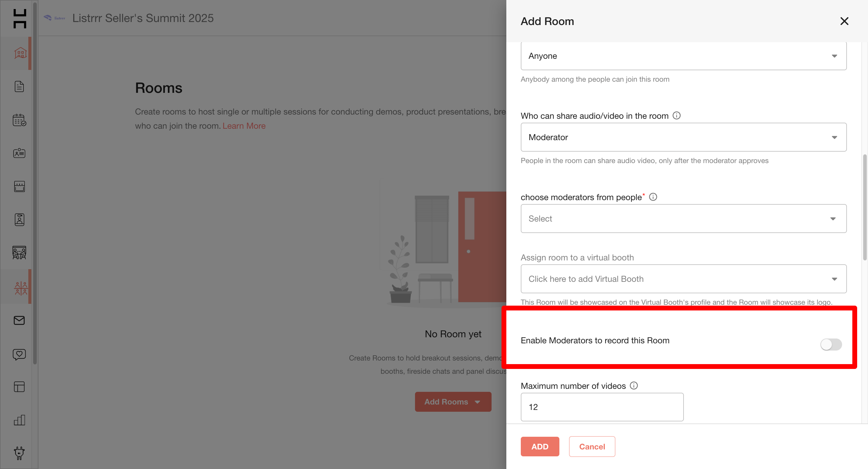Open the Anyone join permission dropdown
Viewport: 868px width, 469px height.
683,56
